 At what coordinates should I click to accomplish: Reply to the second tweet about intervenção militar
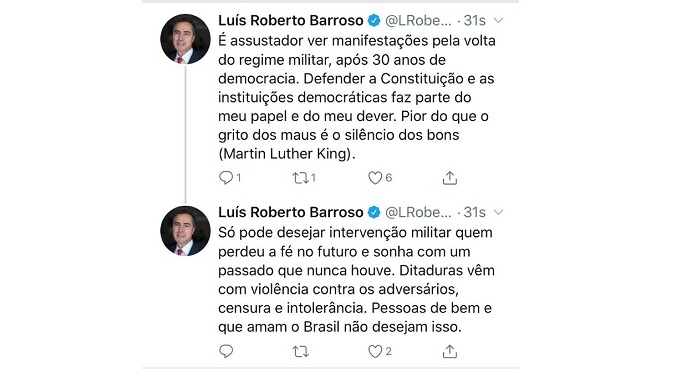226,351
